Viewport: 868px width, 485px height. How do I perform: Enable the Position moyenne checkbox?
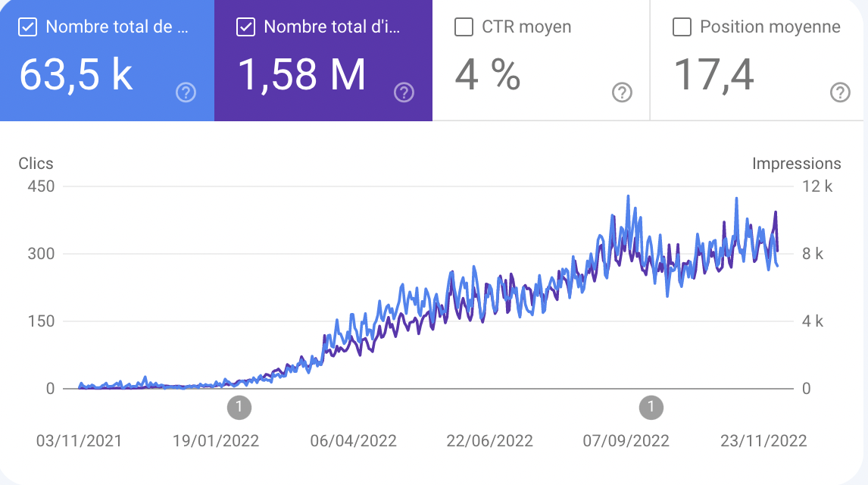click(682, 27)
